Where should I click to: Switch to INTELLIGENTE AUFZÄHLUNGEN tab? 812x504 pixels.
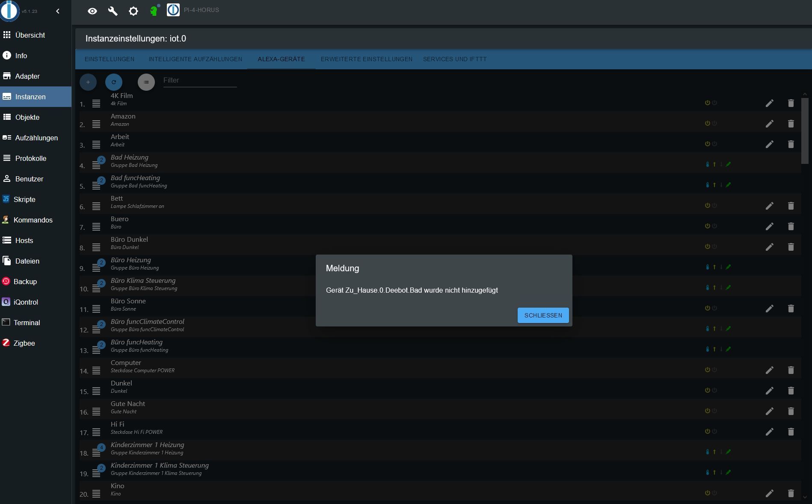tap(196, 59)
